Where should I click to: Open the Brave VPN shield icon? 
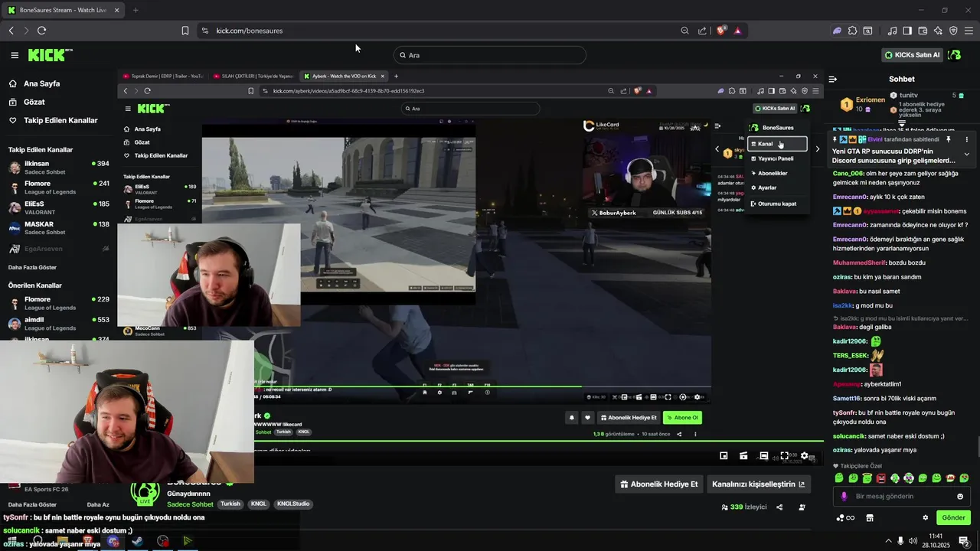click(x=953, y=31)
